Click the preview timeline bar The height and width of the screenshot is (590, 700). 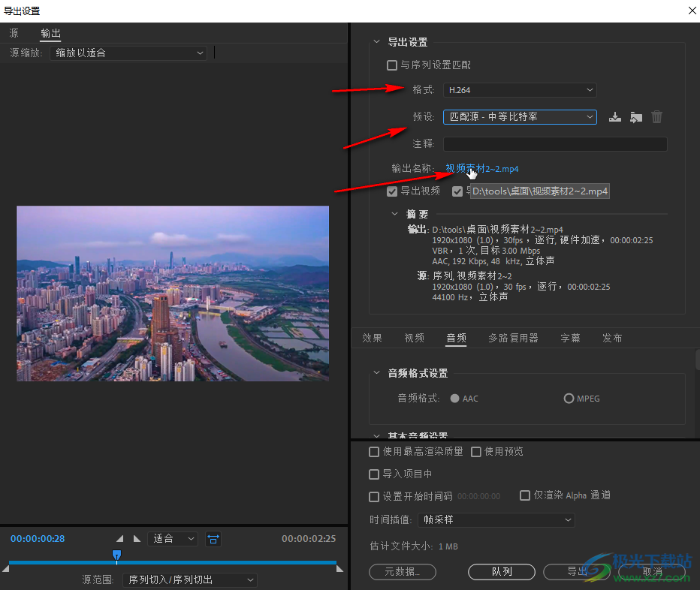click(x=172, y=563)
